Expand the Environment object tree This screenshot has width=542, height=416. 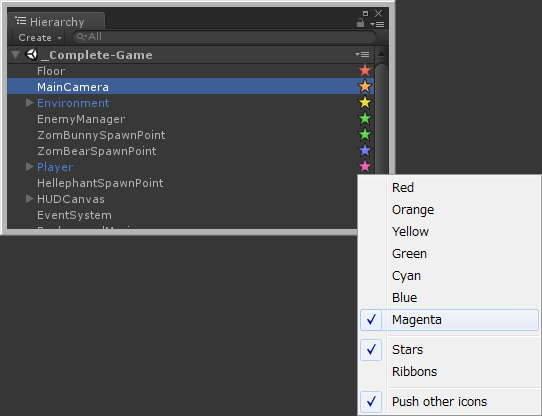29,103
